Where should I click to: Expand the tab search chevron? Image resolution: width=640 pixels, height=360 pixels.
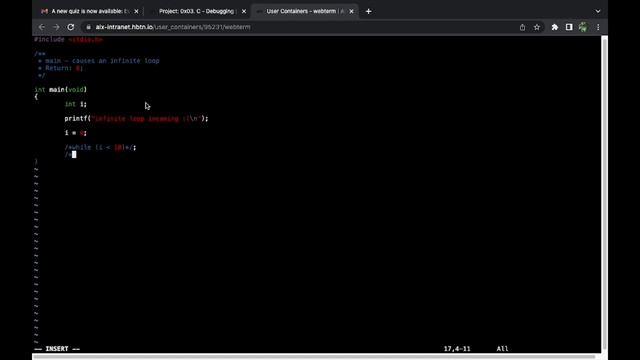598,11
